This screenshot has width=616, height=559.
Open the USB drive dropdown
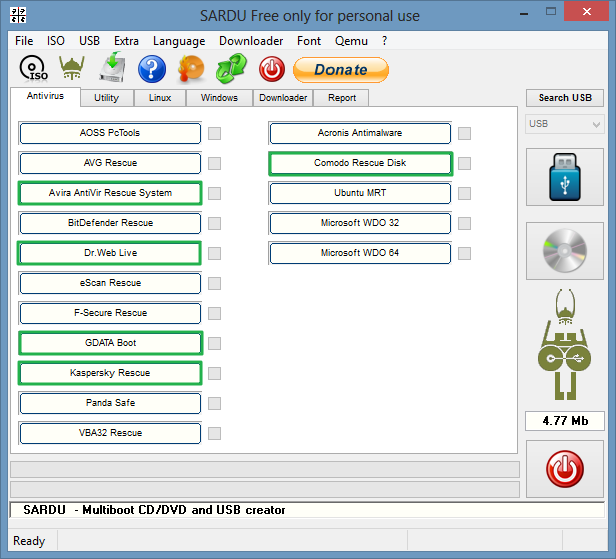click(565, 124)
